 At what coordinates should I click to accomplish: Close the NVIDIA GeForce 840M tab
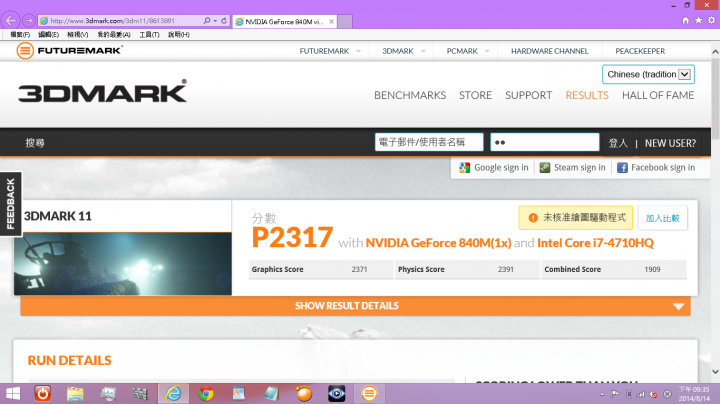click(332, 22)
